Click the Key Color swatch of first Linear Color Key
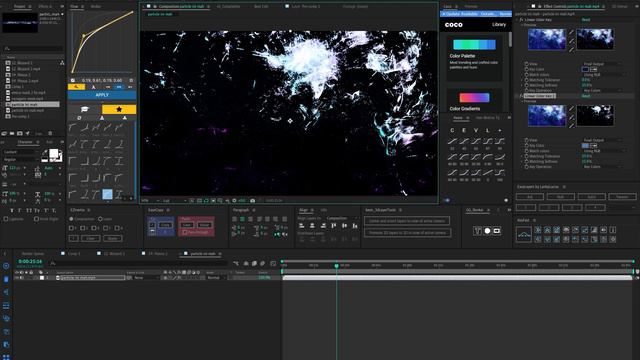Viewport: 640px width, 360px height. point(585,69)
